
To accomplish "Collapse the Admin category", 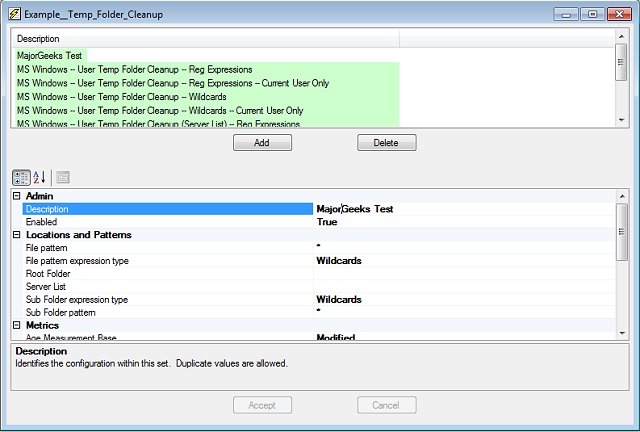I will point(17,196).
